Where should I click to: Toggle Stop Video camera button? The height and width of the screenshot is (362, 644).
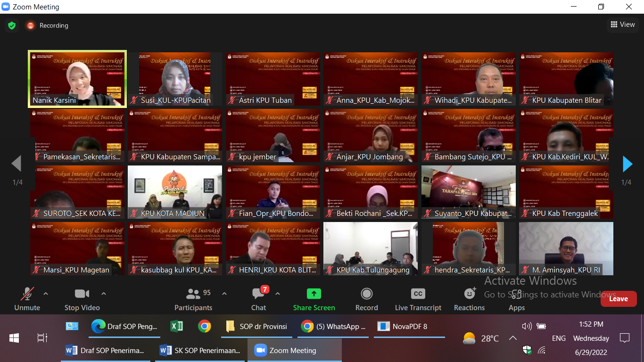(82, 299)
